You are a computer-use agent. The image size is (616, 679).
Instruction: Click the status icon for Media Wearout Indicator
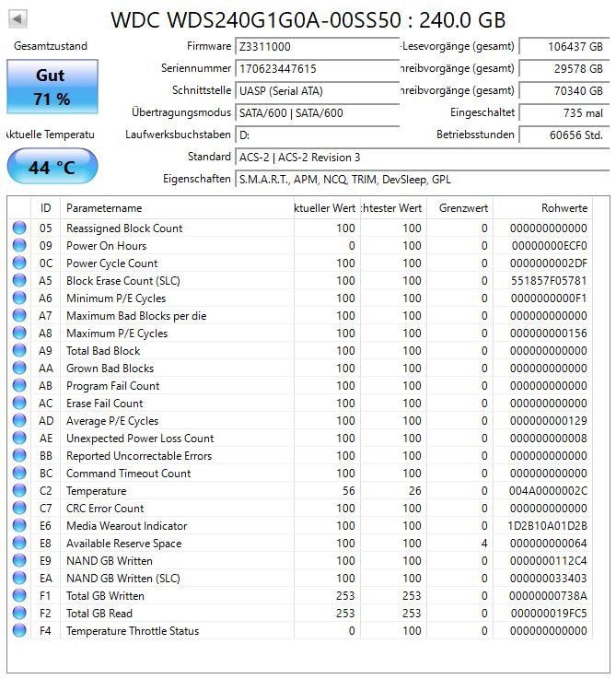pos(19,525)
